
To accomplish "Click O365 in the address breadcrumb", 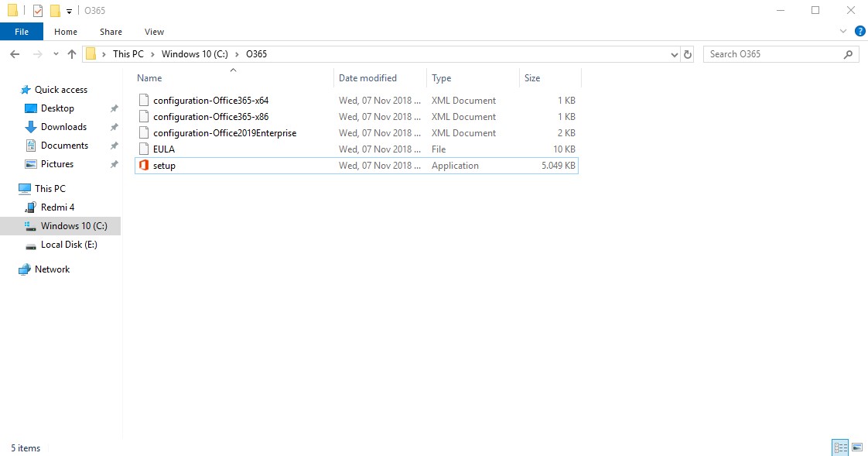I will tap(256, 54).
